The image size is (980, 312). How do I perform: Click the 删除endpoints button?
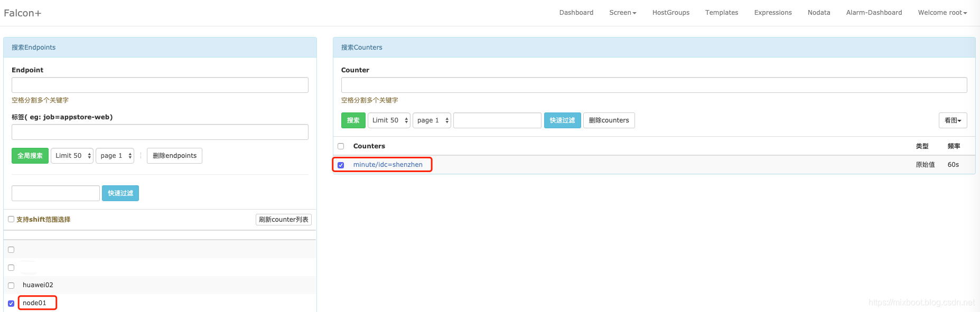click(x=174, y=156)
